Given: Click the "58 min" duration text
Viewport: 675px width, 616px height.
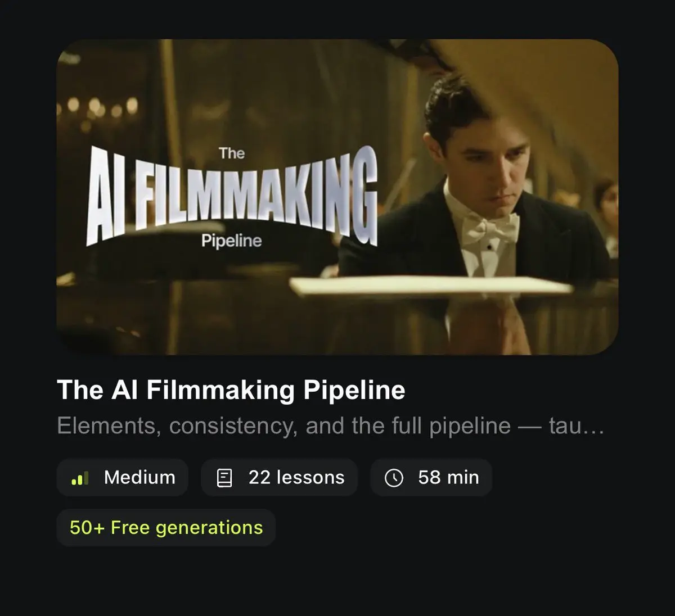Looking at the screenshot, I should [x=448, y=478].
